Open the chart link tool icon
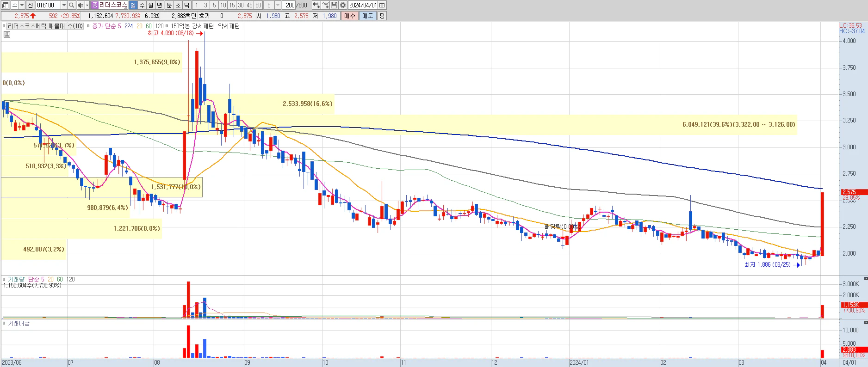Viewport: 868px width, 367px height. [316, 5]
